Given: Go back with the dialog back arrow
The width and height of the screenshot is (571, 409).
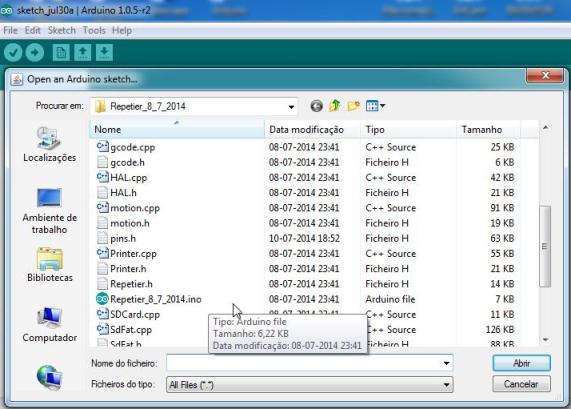Looking at the screenshot, I should coord(316,106).
